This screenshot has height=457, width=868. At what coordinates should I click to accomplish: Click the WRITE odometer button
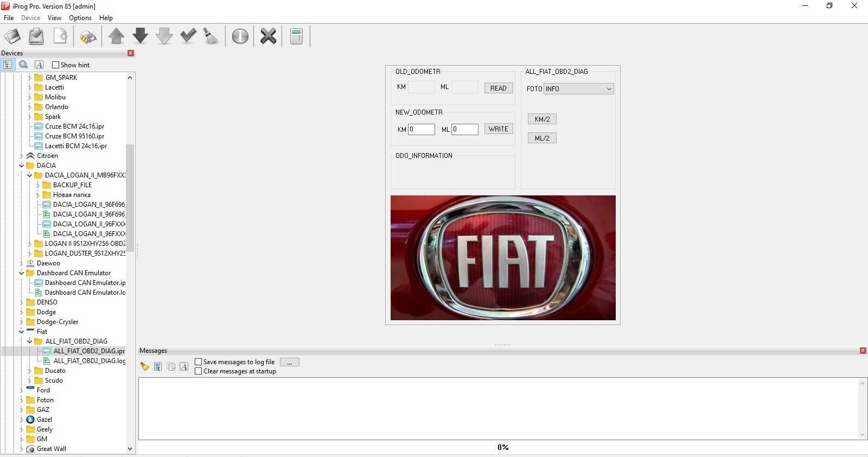click(x=499, y=129)
